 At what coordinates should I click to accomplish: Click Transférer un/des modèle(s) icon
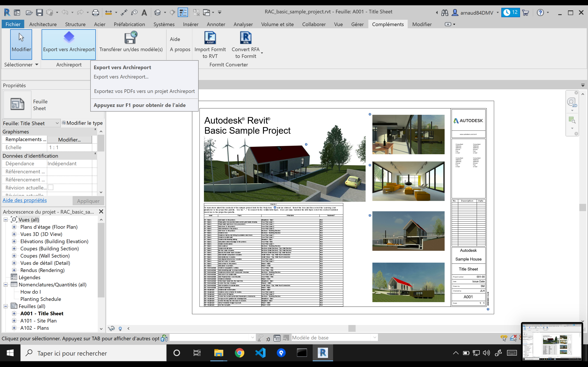pos(131,38)
